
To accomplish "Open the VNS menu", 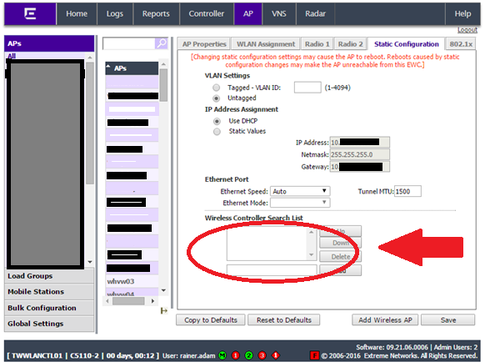I will click(279, 14).
